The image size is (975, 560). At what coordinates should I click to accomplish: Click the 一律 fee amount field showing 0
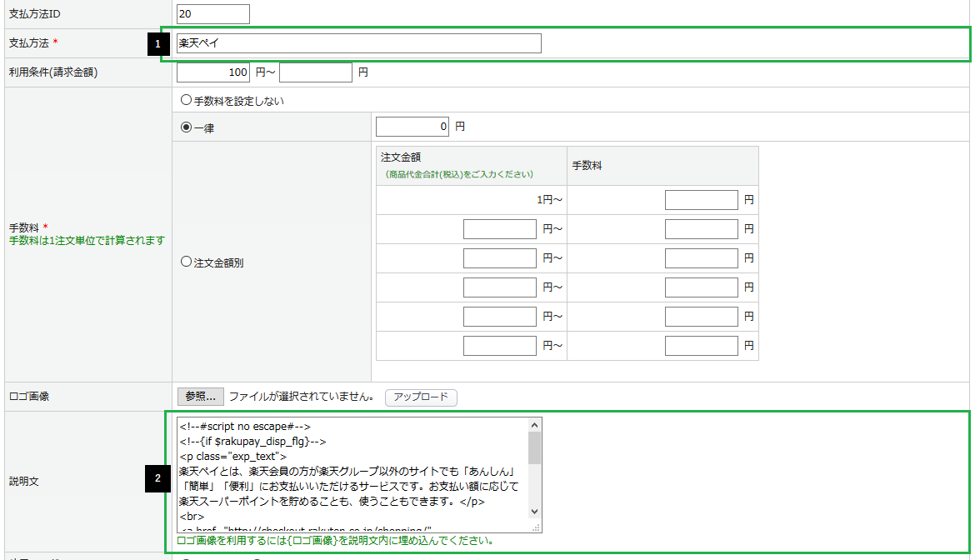click(x=412, y=127)
